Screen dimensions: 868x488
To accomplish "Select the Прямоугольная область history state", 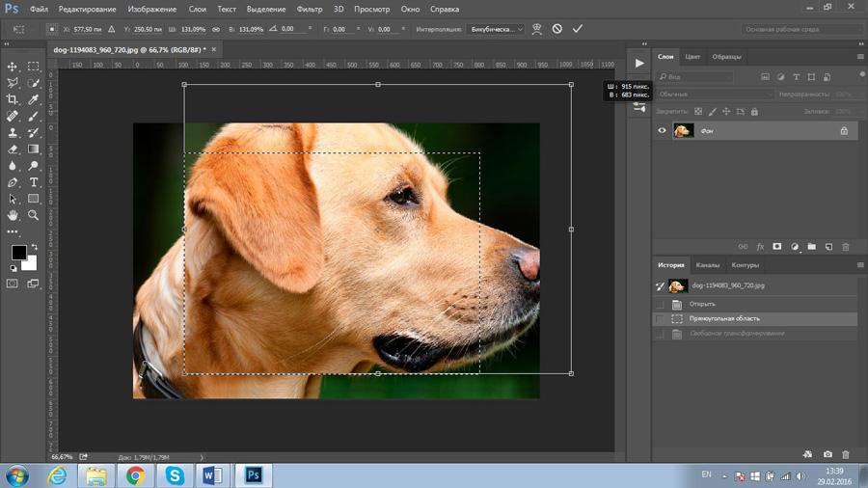I will [723, 318].
